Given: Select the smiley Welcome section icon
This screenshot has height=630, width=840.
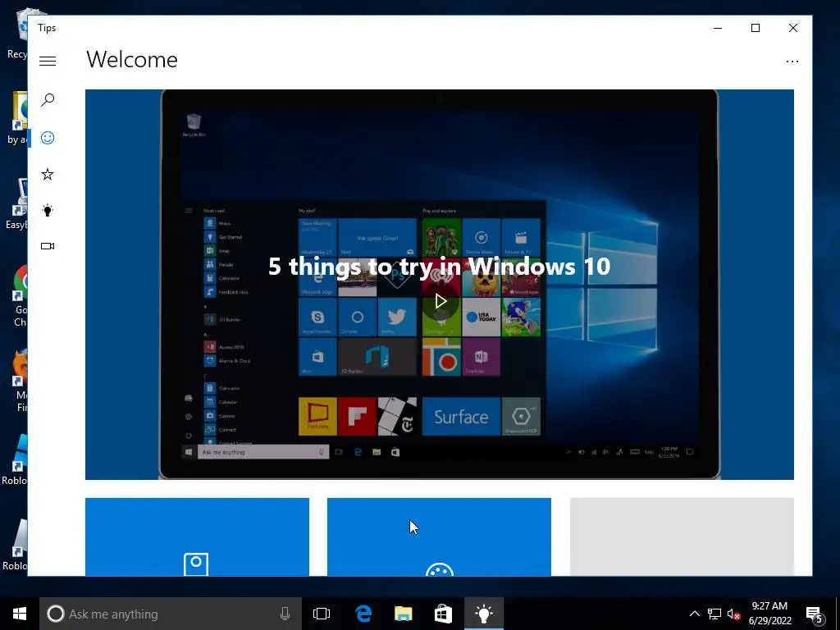Looking at the screenshot, I should coord(48,138).
